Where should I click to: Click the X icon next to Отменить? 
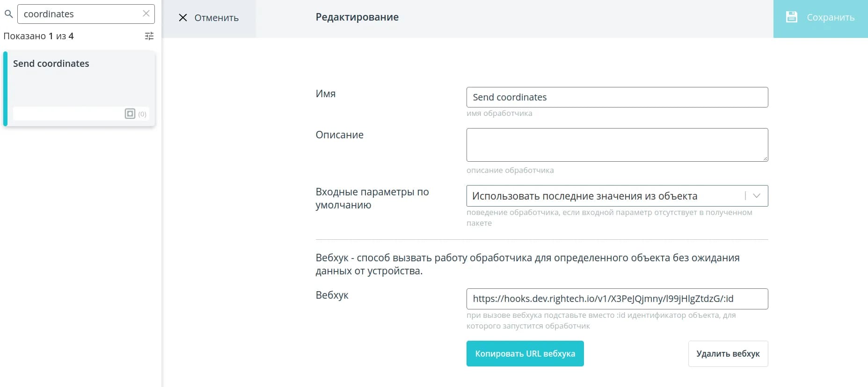pyautogui.click(x=183, y=18)
